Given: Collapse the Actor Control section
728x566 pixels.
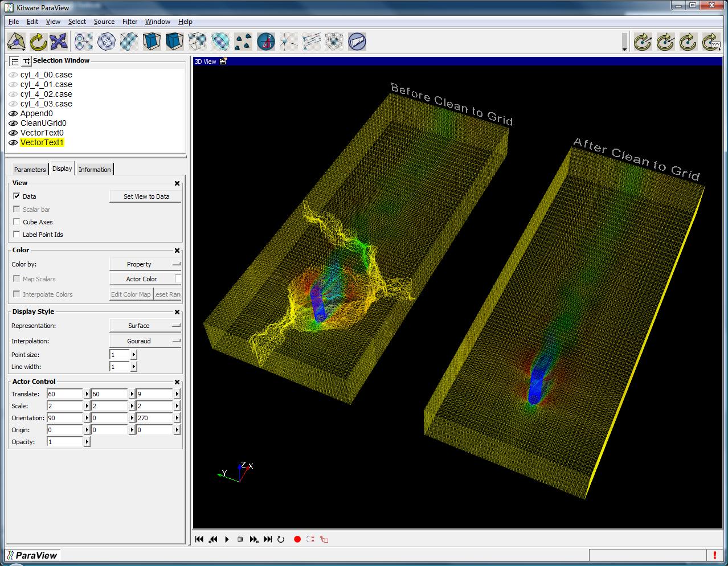Looking at the screenshot, I should [177, 382].
